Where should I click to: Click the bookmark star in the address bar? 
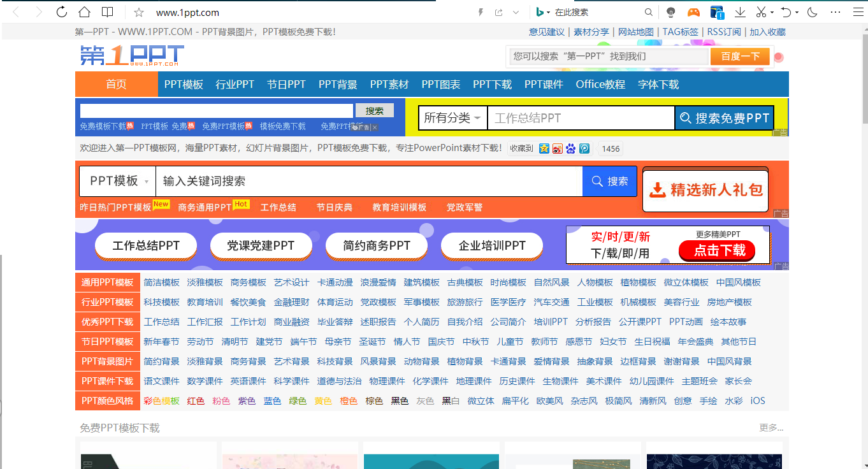coord(139,12)
